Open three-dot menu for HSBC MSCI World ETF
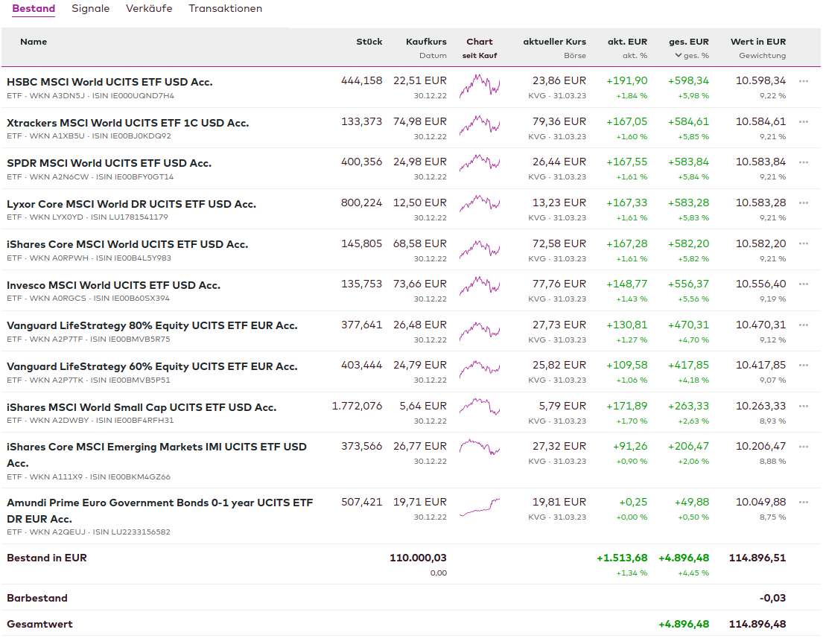826x644 pixels. tap(803, 81)
